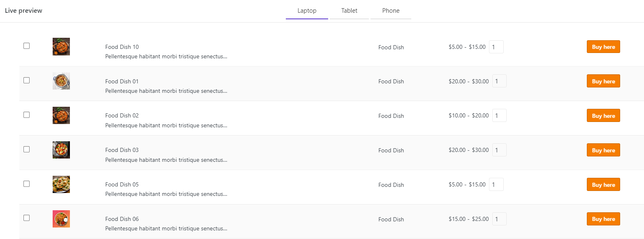Click the Food Dish 03 product thumbnail
The width and height of the screenshot is (644, 239).
tap(61, 150)
